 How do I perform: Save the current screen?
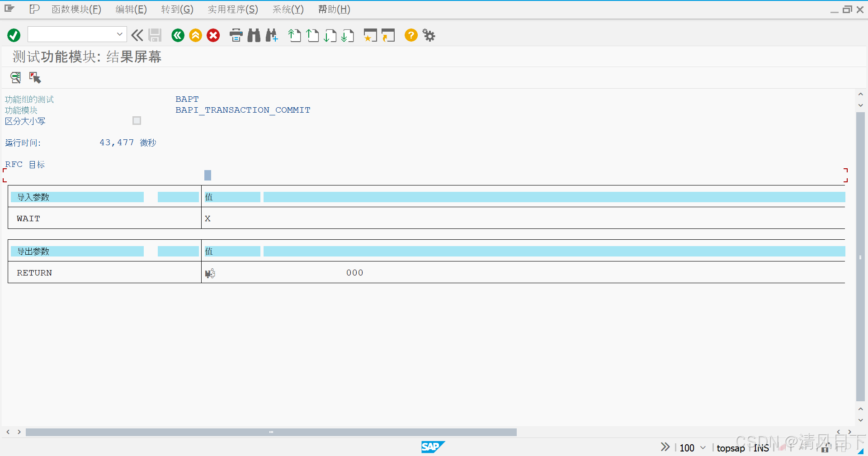155,35
